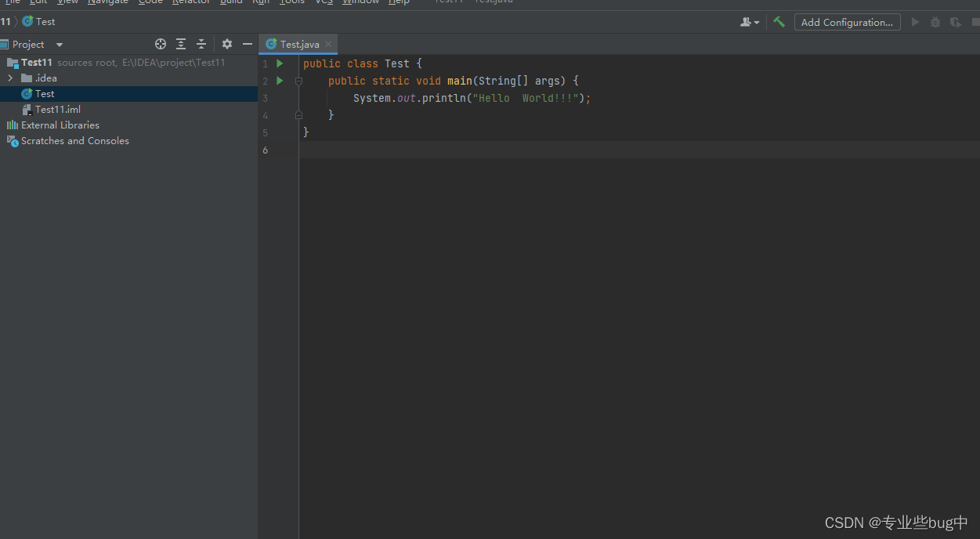Click line number 3 in the gutter
This screenshot has width=980, height=539.
tap(266, 99)
